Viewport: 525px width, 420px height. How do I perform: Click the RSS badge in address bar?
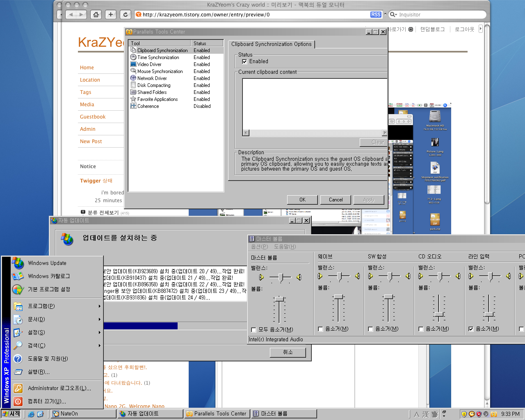pos(376,14)
